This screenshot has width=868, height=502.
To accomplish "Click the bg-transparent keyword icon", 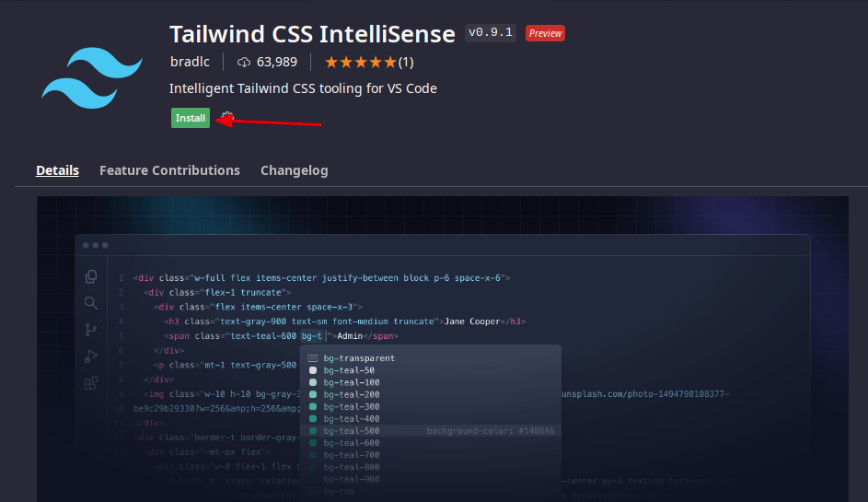I will [313, 358].
